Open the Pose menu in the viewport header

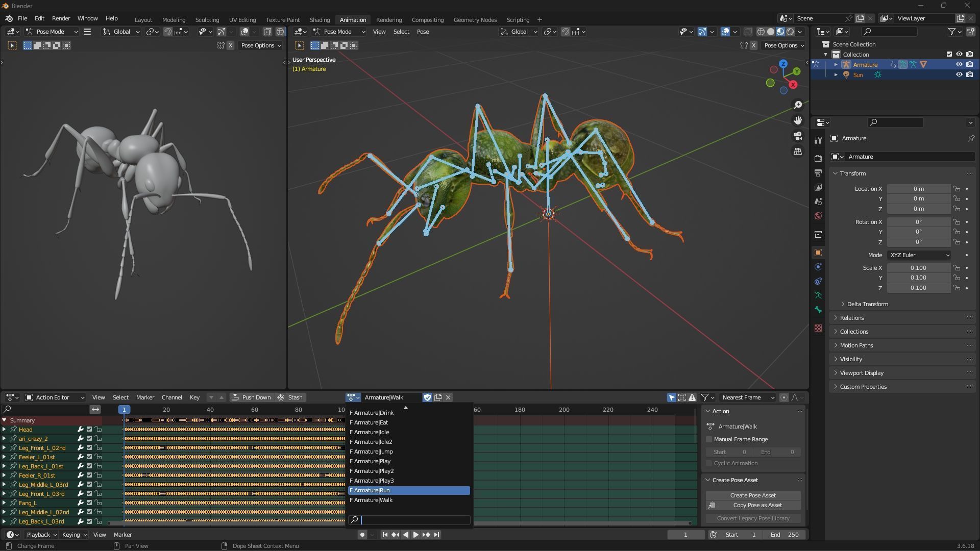pos(423,32)
